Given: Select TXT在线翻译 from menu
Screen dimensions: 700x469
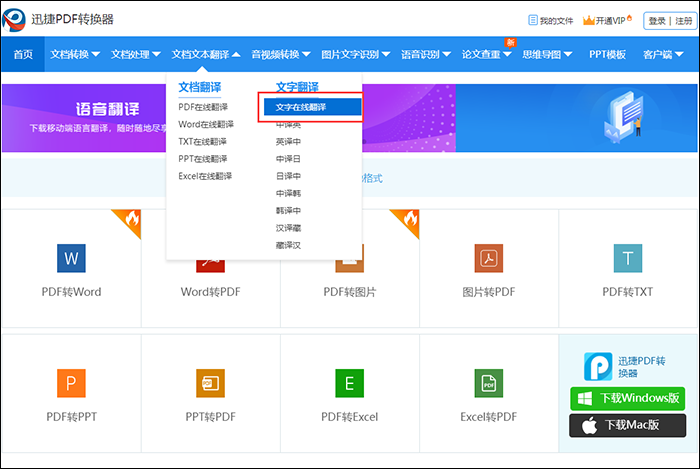Looking at the screenshot, I should (202, 141).
